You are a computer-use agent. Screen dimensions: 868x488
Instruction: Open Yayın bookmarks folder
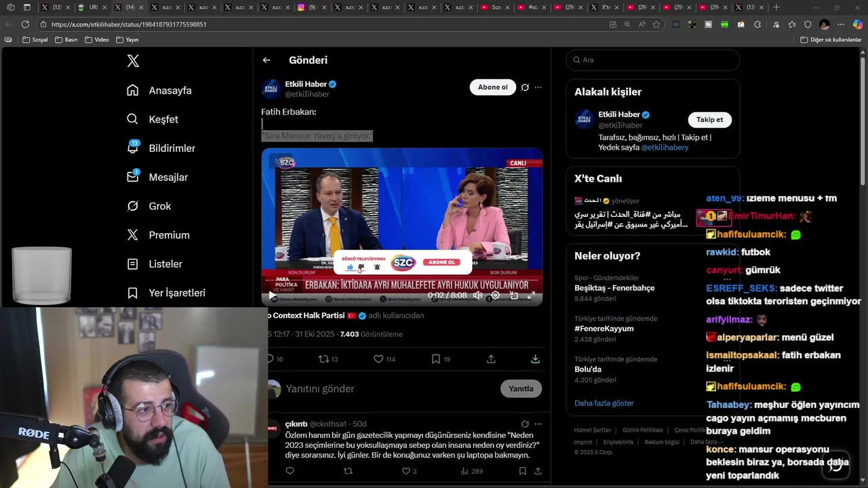[x=127, y=40]
